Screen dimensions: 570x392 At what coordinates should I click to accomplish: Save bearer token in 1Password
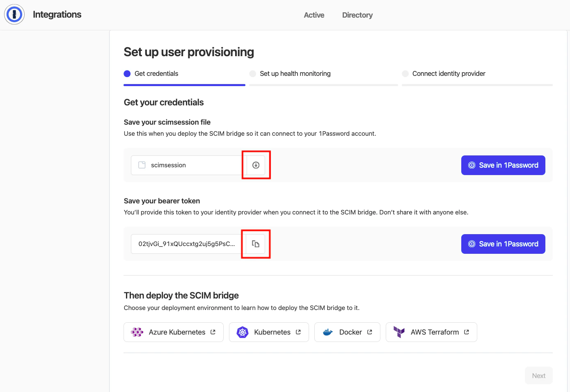503,244
